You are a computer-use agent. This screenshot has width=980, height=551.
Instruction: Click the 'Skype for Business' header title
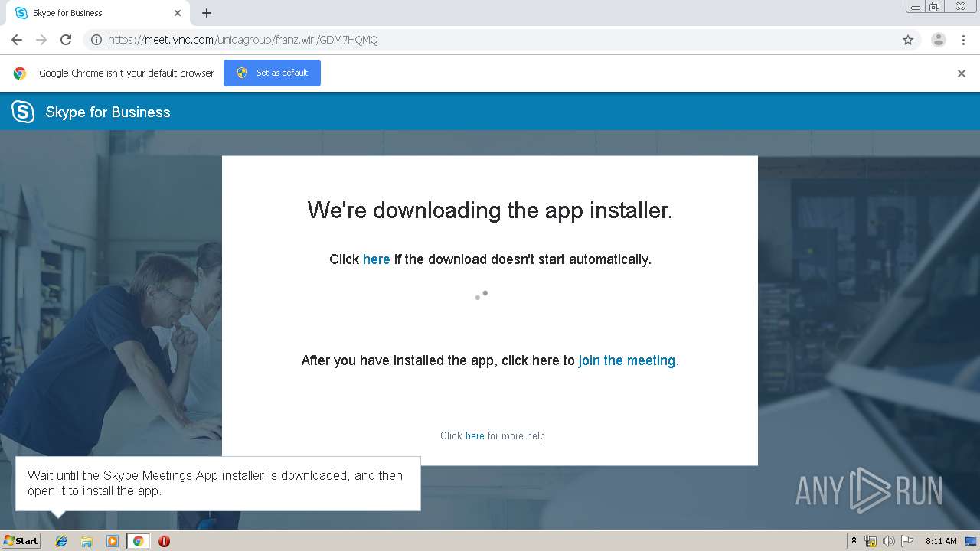pyautogui.click(x=108, y=112)
